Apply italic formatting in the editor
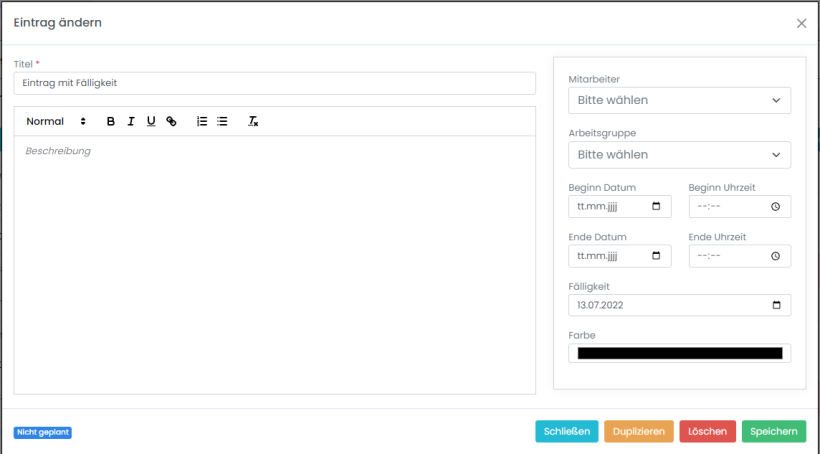Viewport: 820px width, 454px height. point(131,121)
